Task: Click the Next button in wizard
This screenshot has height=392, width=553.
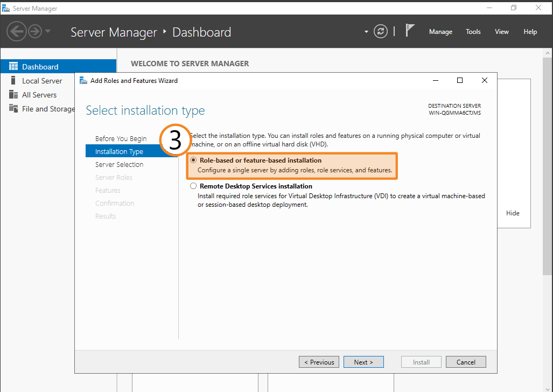Action: (x=363, y=362)
